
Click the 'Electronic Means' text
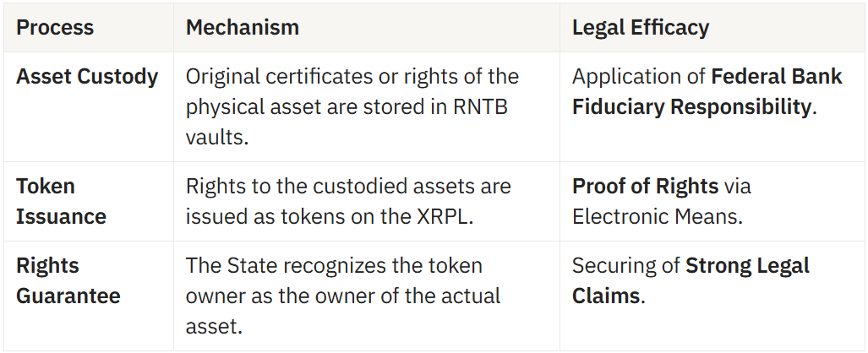[656, 217]
